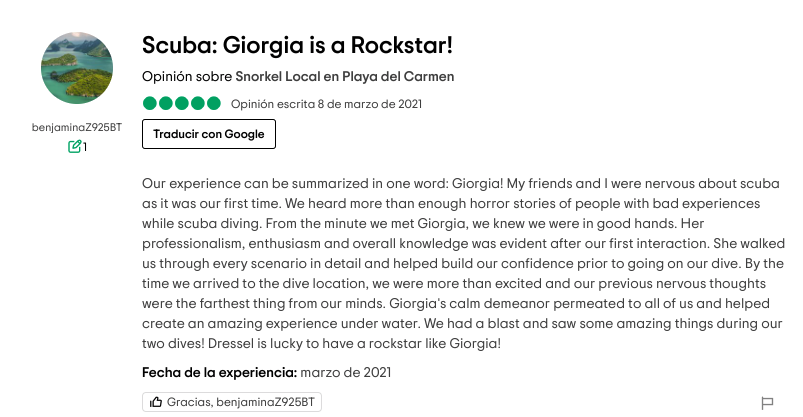Open benjaminaZ925BT's island profile picture
Viewport: 803px width, 417px height.
[77, 68]
